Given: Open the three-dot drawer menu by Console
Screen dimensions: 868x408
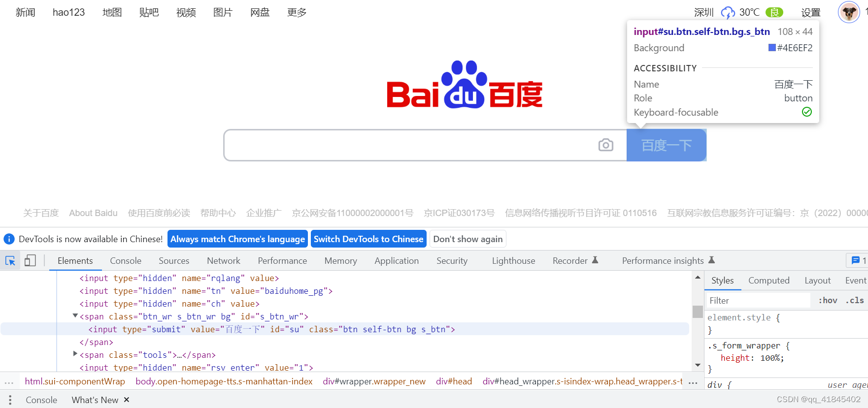Looking at the screenshot, I should pos(10,400).
